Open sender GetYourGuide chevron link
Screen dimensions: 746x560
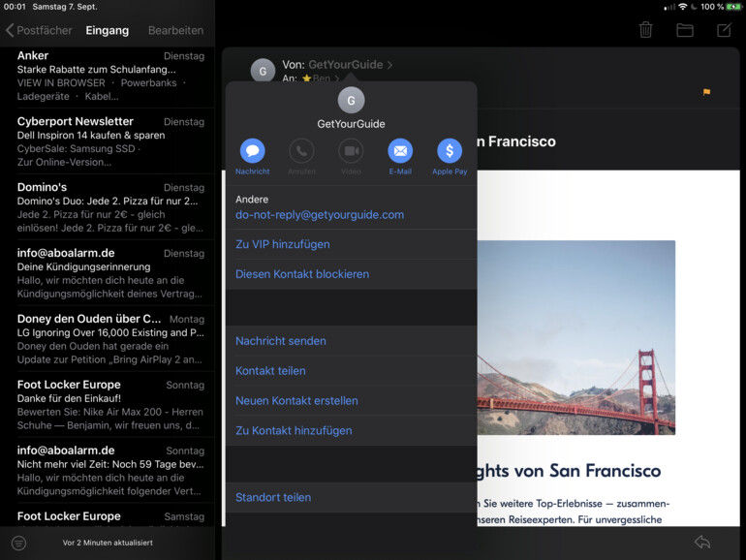click(350, 65)
